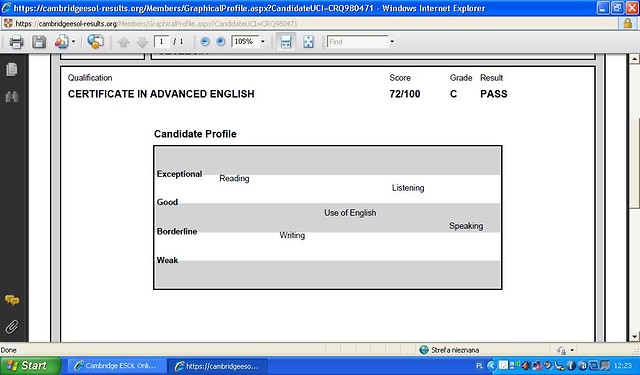Toggle fit width scrolling mode
The image size is (640, 375).
(286, 42)
